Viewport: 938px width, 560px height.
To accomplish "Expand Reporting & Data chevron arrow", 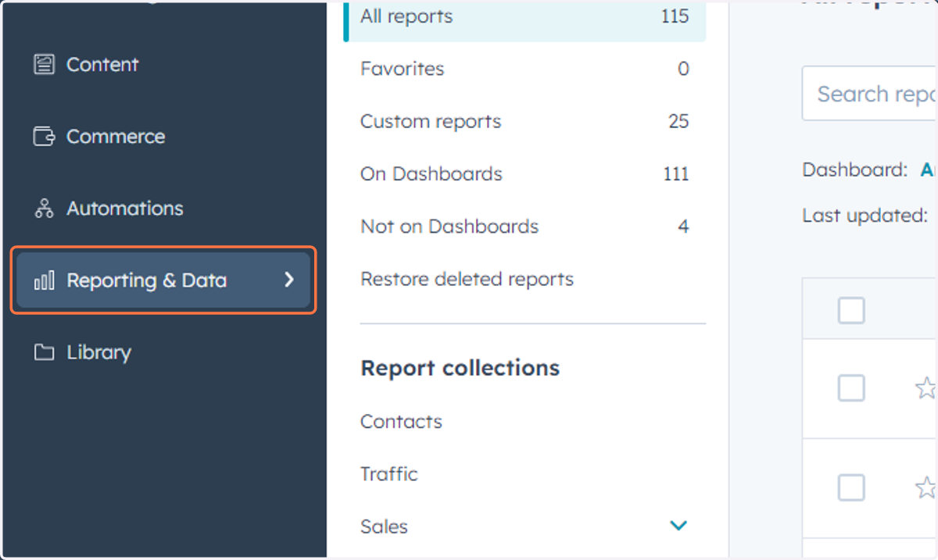I will pyautogui.click(x=289, y=280).
